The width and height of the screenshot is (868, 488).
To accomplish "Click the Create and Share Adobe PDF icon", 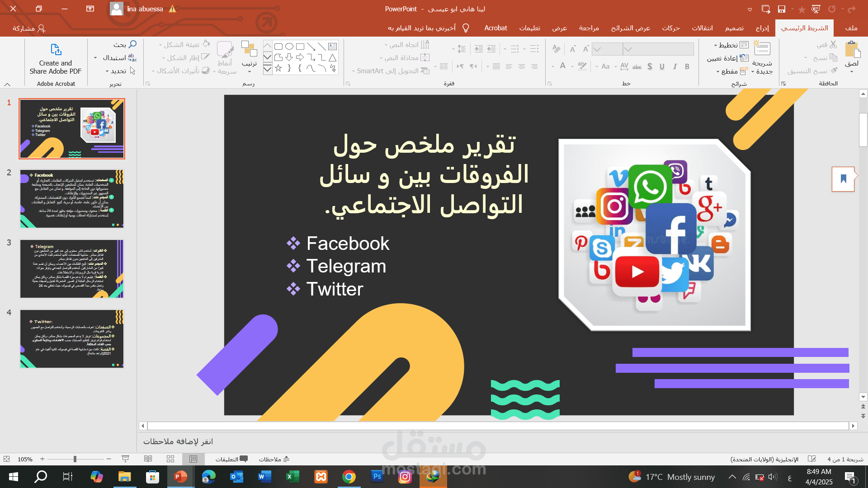I will (56, 49).
